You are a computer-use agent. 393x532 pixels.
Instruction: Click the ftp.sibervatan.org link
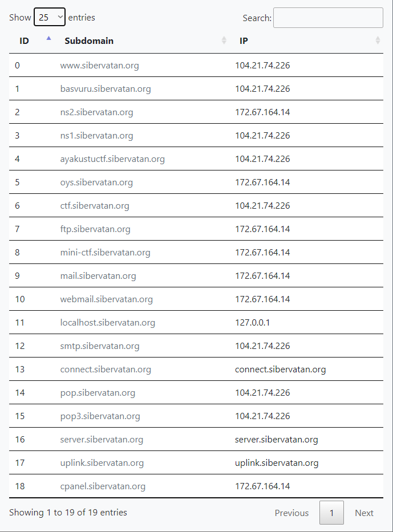[x=95, y=229]
